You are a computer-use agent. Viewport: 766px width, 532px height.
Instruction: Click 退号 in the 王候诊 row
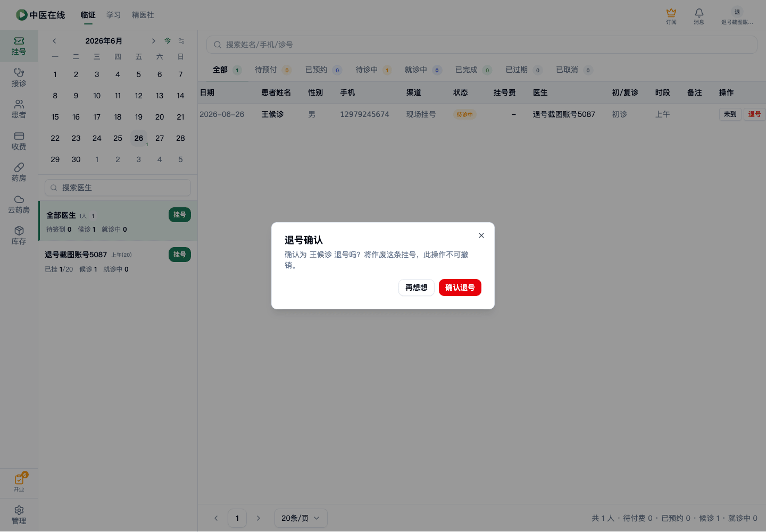[754, 114]
